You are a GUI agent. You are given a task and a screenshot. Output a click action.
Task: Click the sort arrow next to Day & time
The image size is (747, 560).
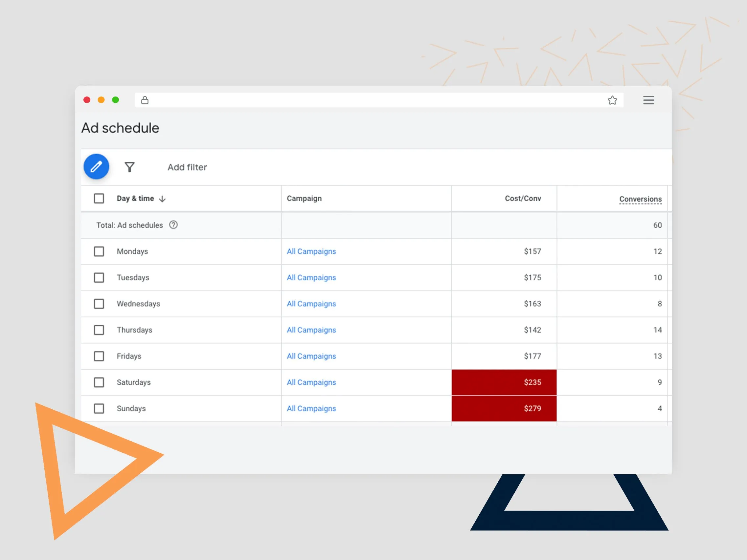162,199
